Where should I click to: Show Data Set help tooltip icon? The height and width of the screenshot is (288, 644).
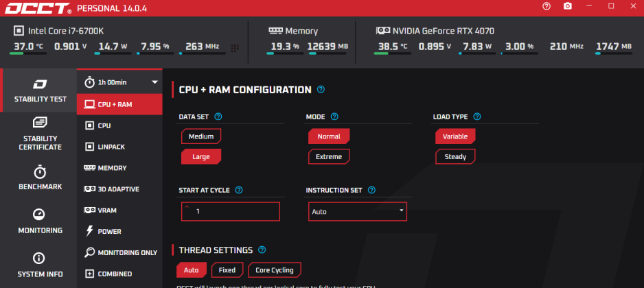coord(218,117)
